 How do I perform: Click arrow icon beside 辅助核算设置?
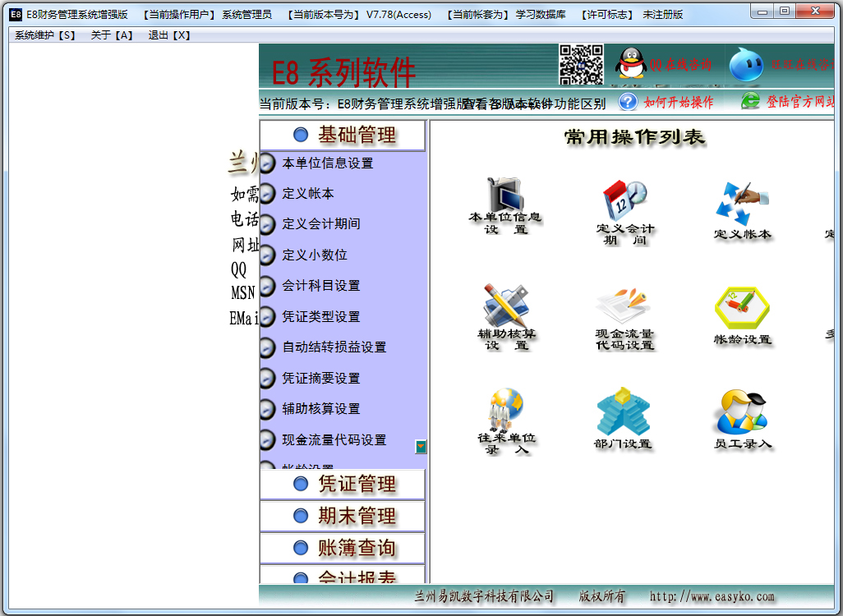pos(267,410)
